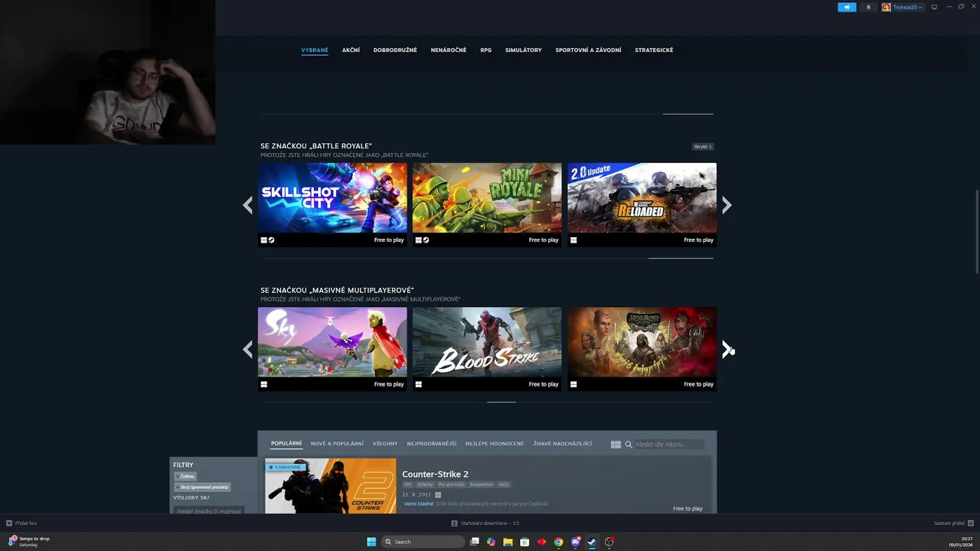
Task: Open the Temps to drop weather widget
Action: pyautogui.click(x=29, y=542)
